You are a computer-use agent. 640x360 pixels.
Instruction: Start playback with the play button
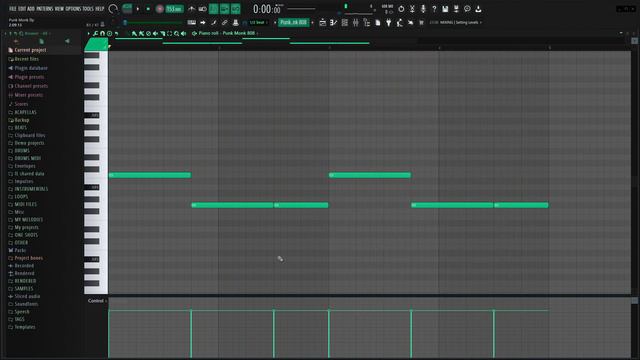[x=138, y=9]
